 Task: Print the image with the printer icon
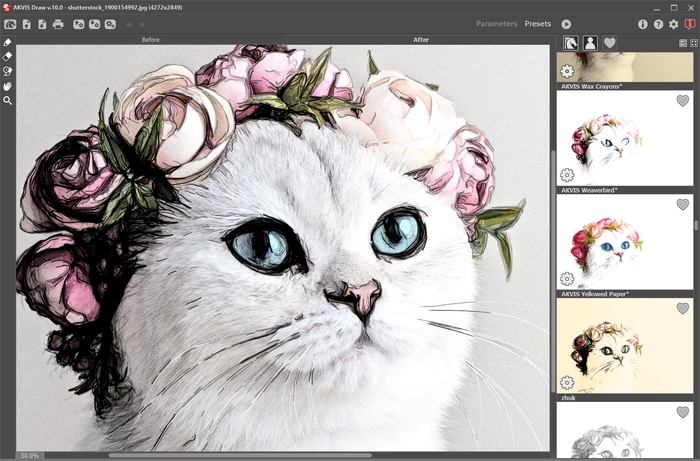click(x=58, y=24)
